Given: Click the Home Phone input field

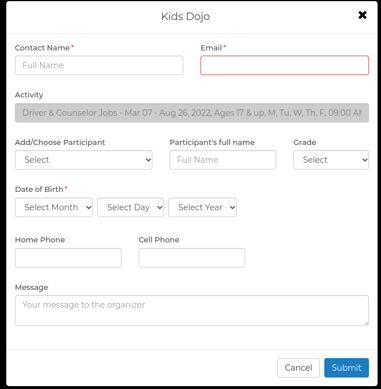Looking at the screenshot, I should (68, 258).
